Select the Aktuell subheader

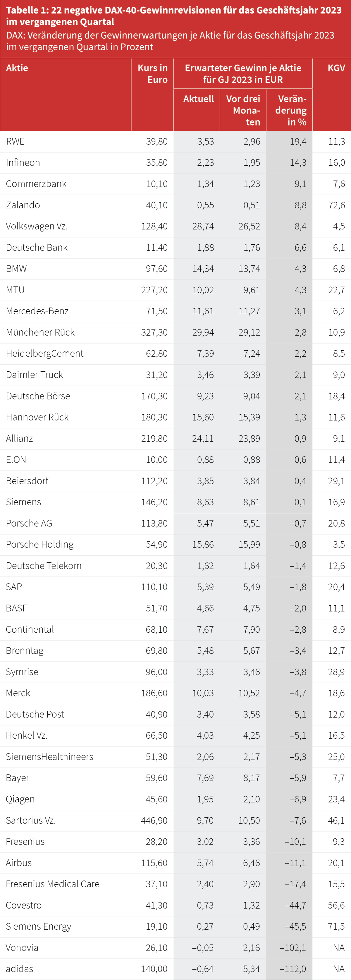pos(198,99)
